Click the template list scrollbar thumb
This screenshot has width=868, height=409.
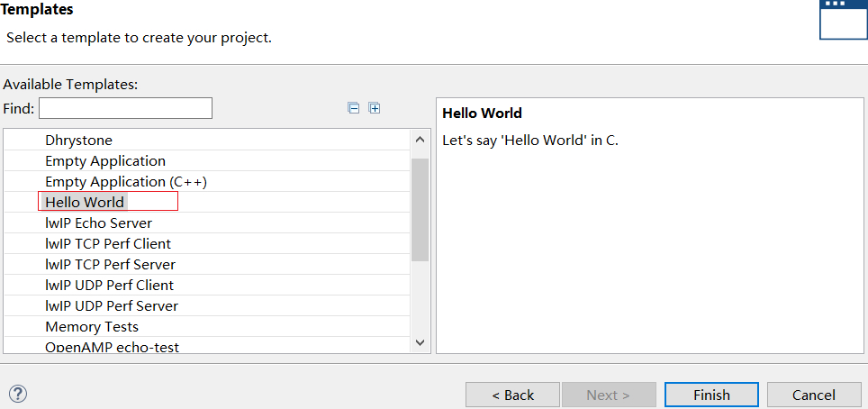tap(420, 209)
